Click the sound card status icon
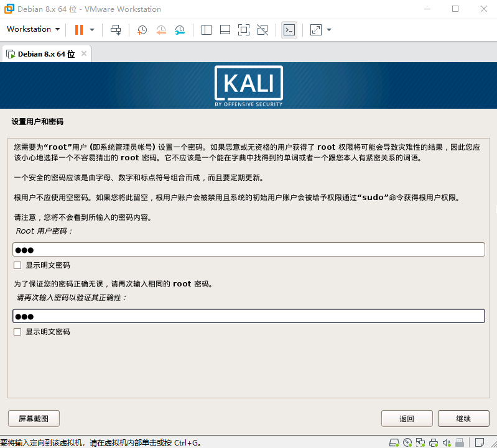Screen dimensions: 497x448 pyautogui.click(x=446, y=442)
